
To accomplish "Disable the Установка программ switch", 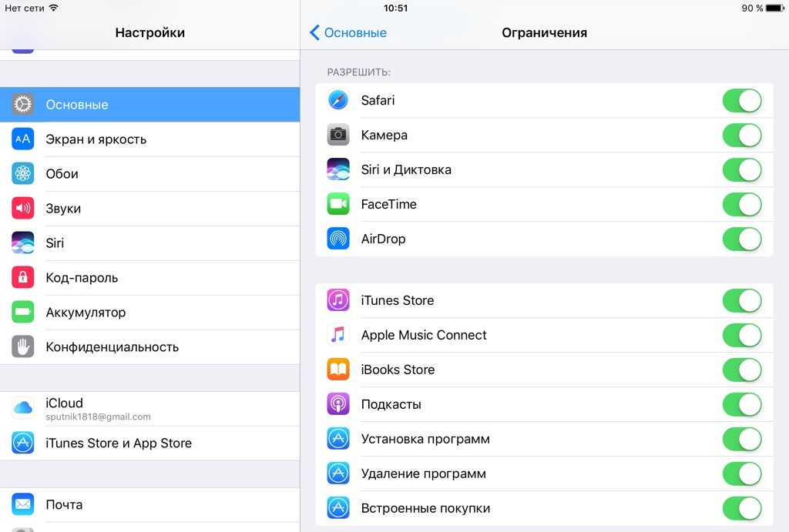I will tap(742, 440).
